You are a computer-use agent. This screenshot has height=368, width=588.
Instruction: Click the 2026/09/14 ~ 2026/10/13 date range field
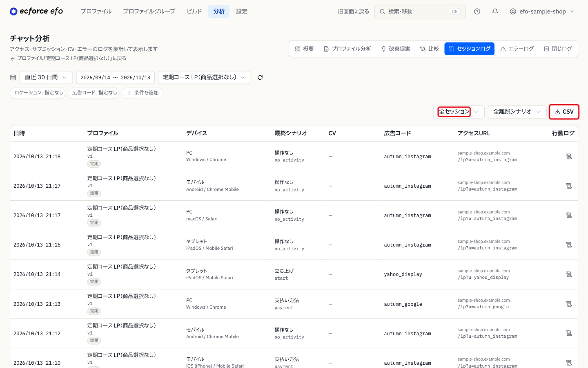click(x=115, y=77)
